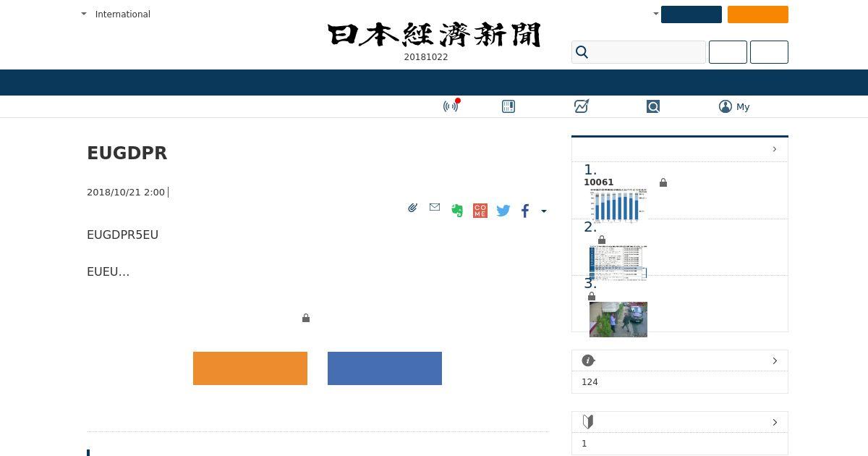Expand more share options dropdown arrow
The image size is (868, 456).
[544, 211]
